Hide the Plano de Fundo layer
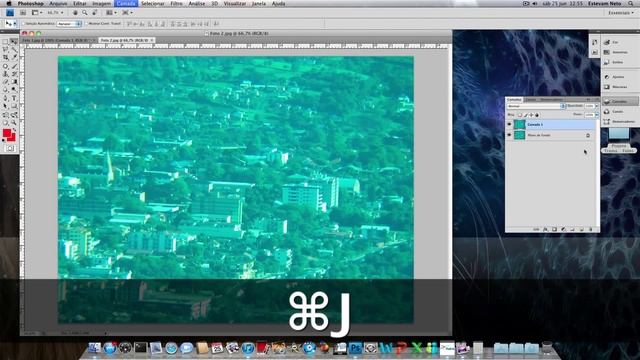640x360 pixels. pos(509,135)
